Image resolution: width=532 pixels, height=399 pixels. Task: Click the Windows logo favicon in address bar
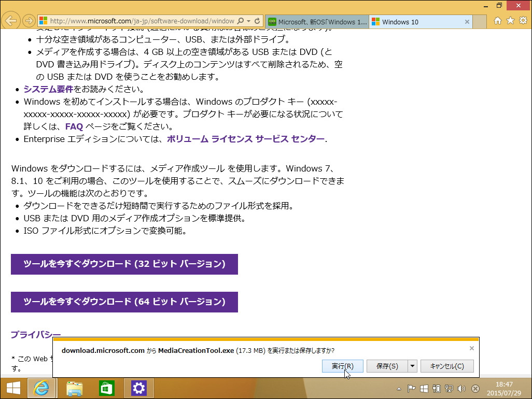point(43,21)
